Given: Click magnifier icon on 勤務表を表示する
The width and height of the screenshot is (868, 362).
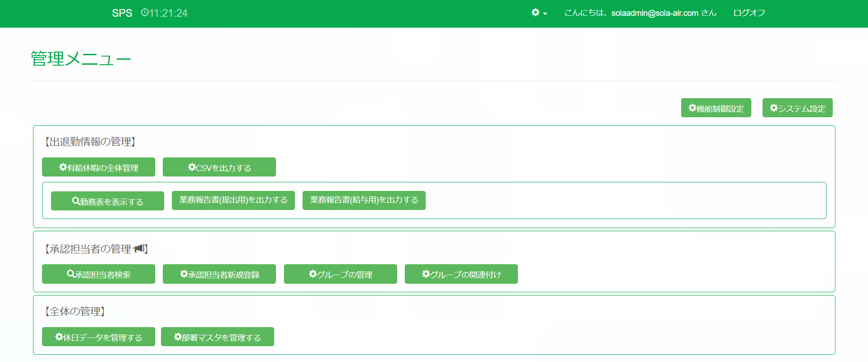Looking at the screenshot, I should (76, 201).
